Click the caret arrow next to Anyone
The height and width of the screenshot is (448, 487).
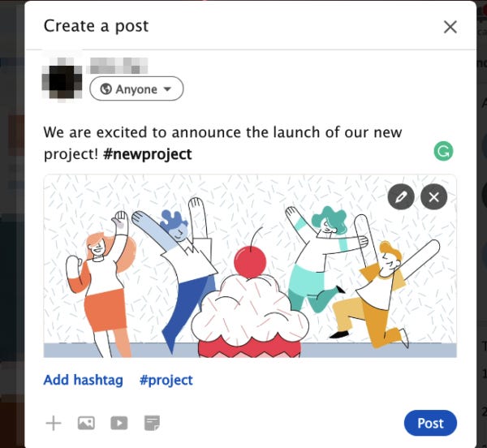pos(167,89)
